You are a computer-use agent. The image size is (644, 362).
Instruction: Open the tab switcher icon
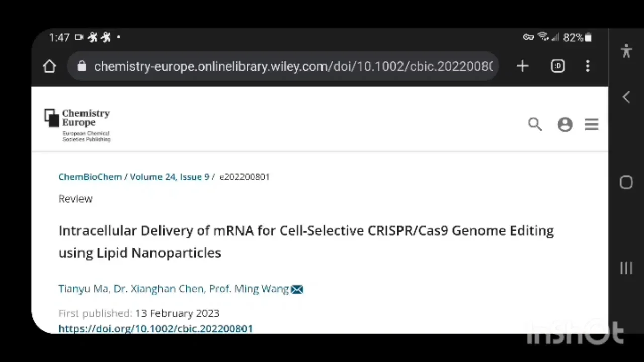click(x=557, y=66)
